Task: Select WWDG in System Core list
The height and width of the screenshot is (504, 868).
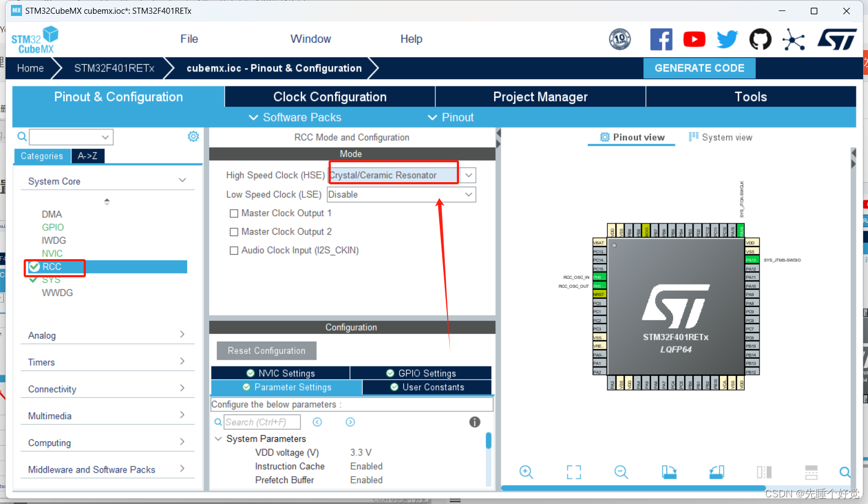Action: pyautogui.click(x=57, y=293)
